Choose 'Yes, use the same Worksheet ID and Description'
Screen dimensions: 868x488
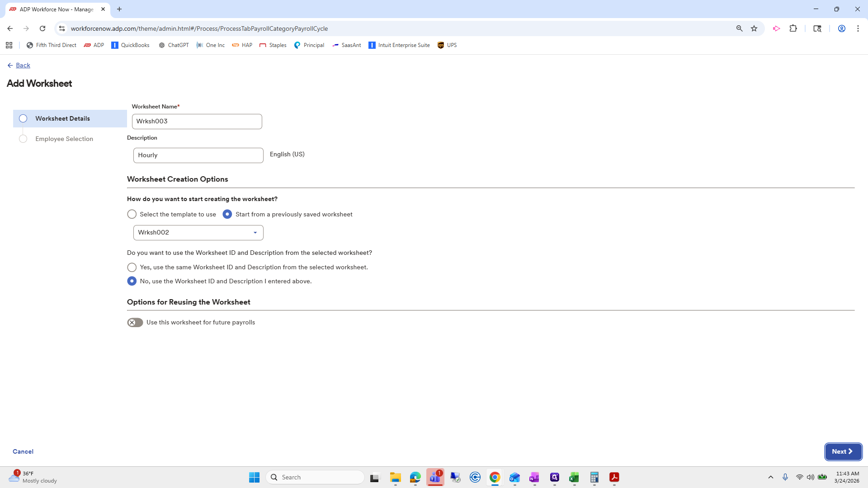[132, 267]
